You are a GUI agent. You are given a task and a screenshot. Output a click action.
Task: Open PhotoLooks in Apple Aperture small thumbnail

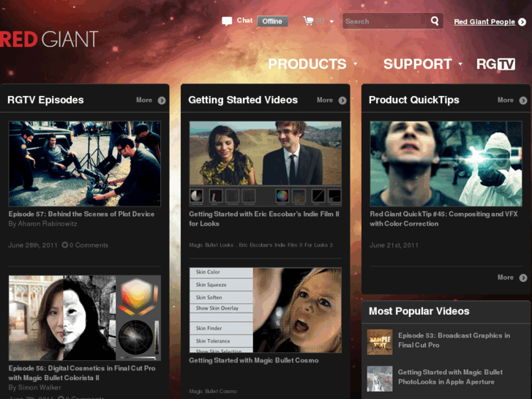[380, 379]
